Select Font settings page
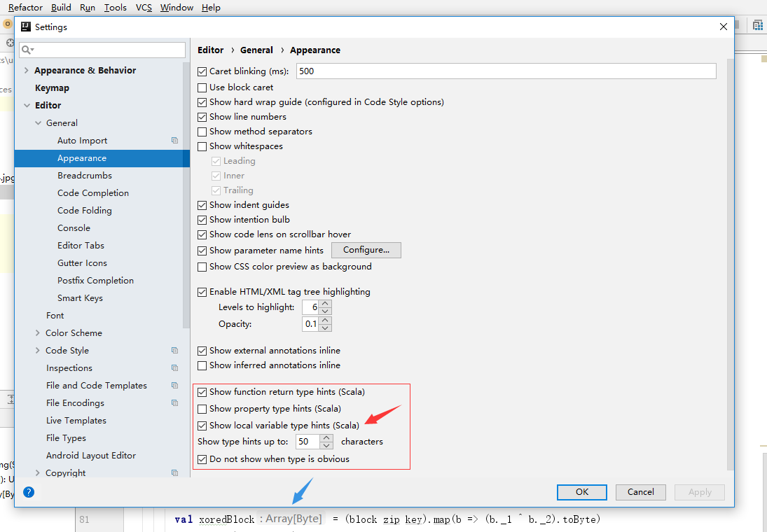 click(x=55, y=316)
